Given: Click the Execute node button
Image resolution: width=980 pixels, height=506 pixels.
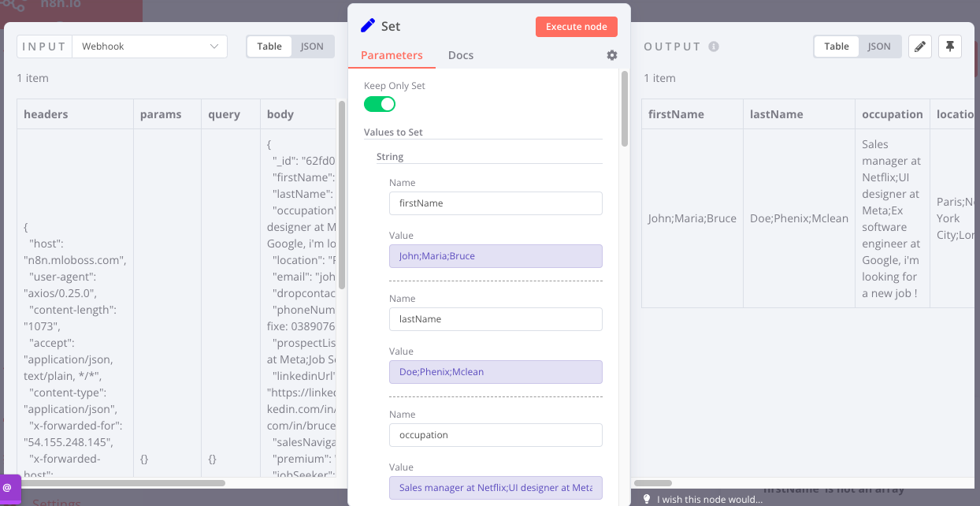Looking at the screenshot, I should (x=577, y=27).
